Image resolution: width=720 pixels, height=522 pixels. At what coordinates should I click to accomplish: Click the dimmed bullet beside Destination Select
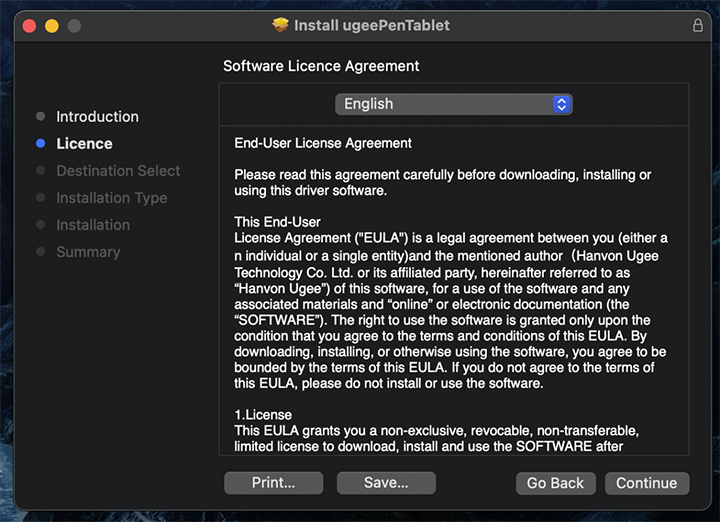coord(40,171)
